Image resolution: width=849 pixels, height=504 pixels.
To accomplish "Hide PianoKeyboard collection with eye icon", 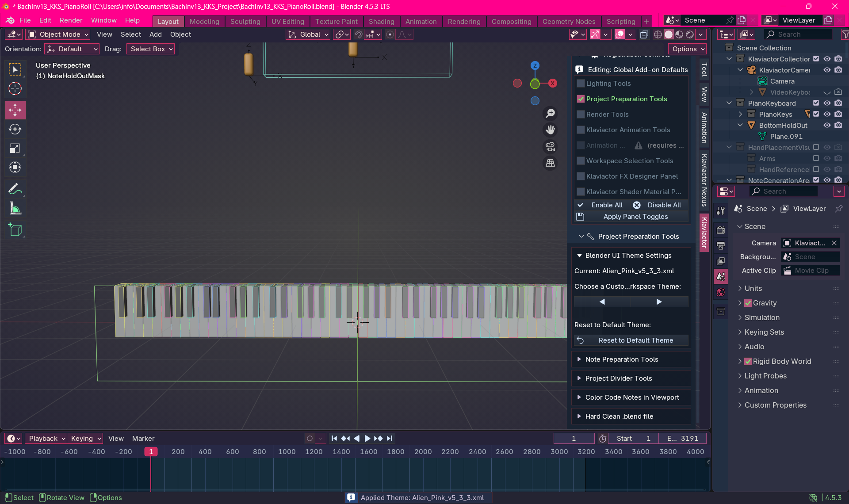I will [827, 103].
